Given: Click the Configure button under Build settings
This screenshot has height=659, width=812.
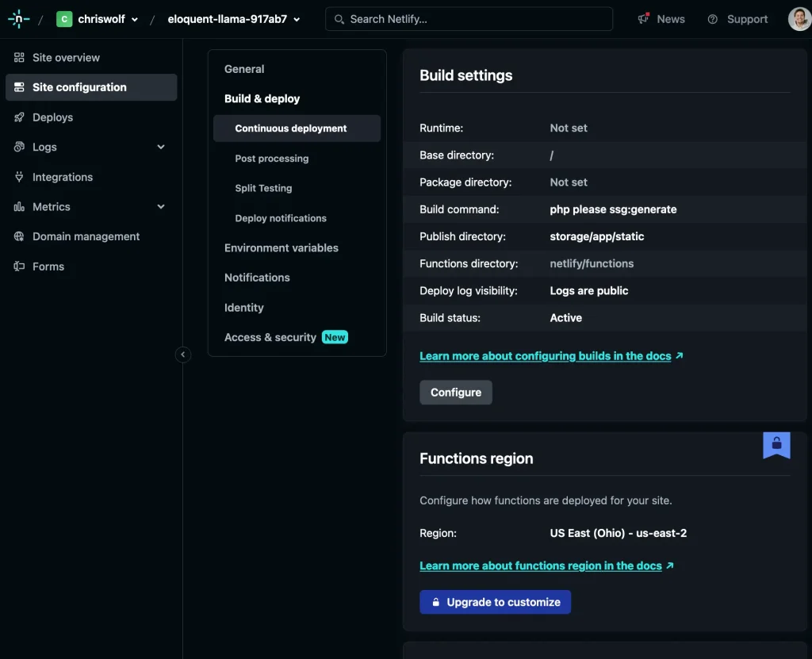Looking at the screenshot, I should (x=455, y=392).
